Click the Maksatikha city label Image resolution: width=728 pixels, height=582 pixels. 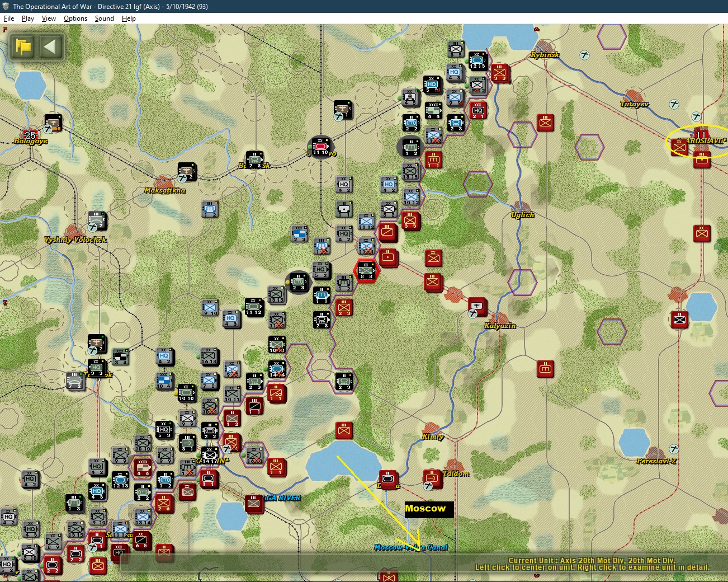point(164,190)
